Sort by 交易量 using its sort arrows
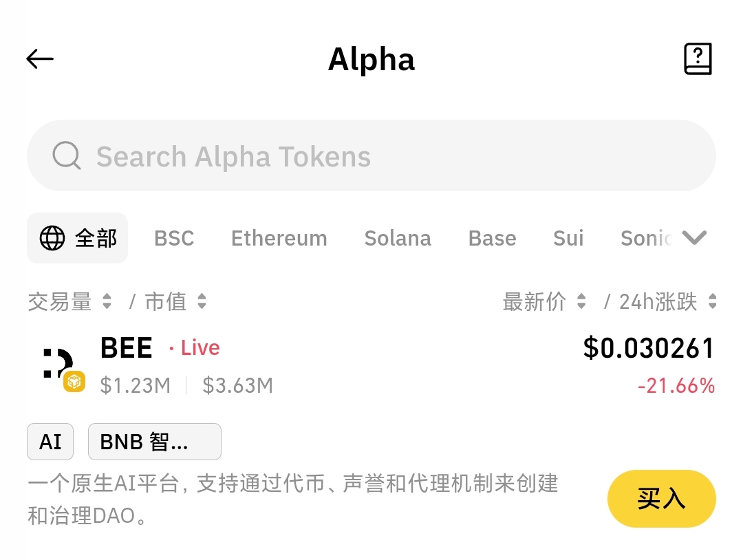Image resolution: width=743 pixels, height=560 pixels. 107,301
